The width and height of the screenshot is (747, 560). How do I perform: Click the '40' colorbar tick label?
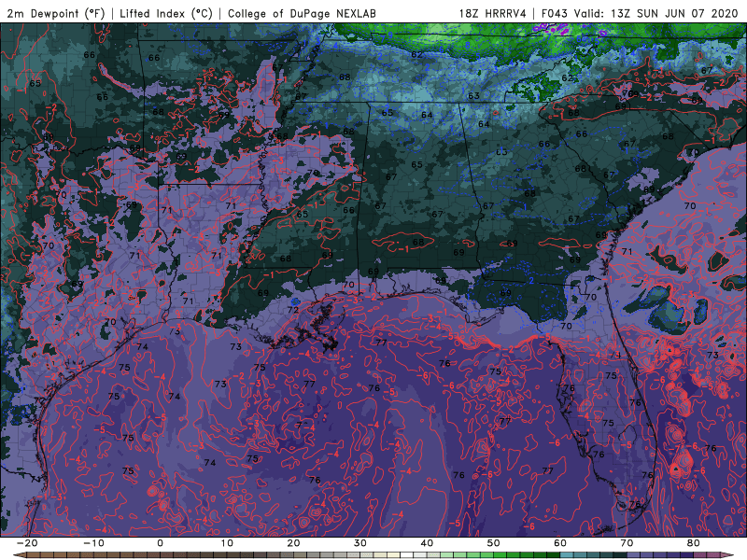pyautogui.click(x=427, y=543)
